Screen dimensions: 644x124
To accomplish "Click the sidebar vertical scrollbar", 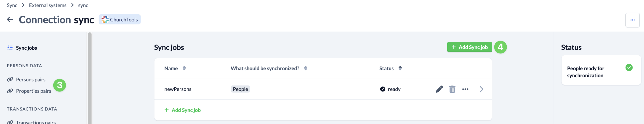I will pyautogui.click(x=90, y=78).
